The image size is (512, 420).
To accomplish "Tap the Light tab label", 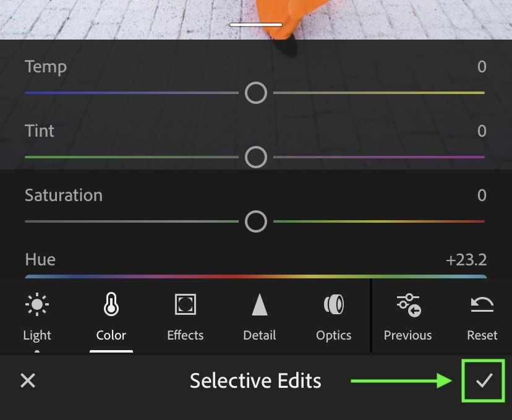I will (37, 335).
